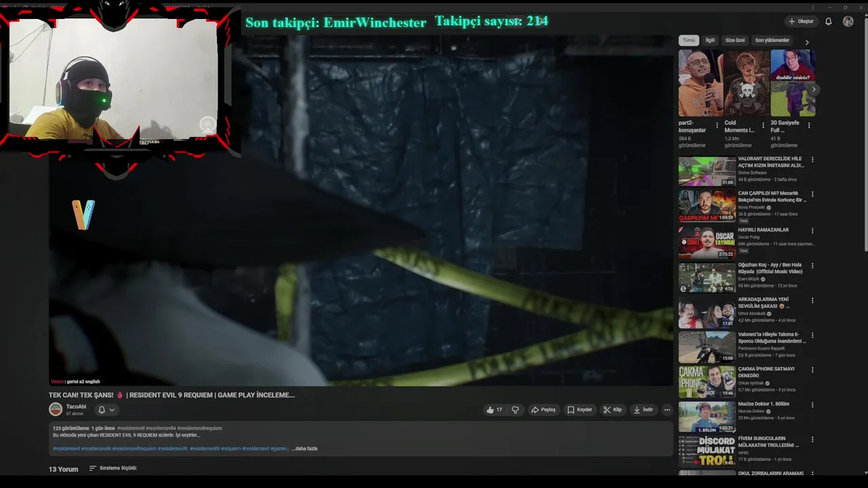
Task: Open the more actions ellipsis beside İndir
Action: 667,410
